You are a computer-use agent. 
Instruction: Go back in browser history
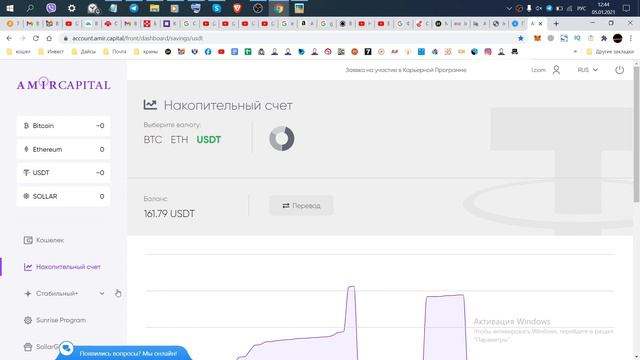coord(9,38)
